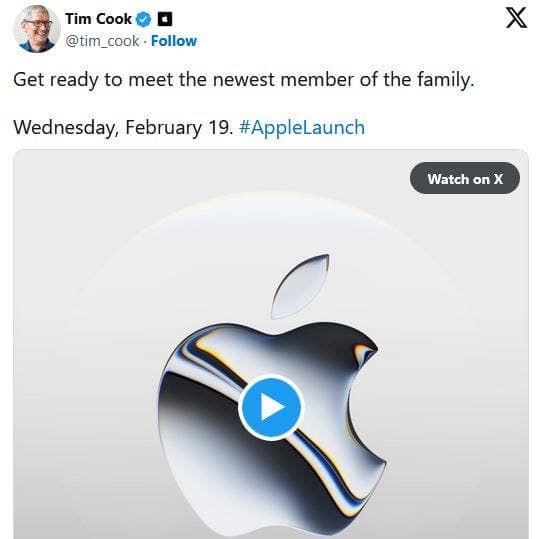Image resolution: width=542 pixels, height=539 pixels.
Task: Select the Watch on X button
Action: [x=465, y=178]
